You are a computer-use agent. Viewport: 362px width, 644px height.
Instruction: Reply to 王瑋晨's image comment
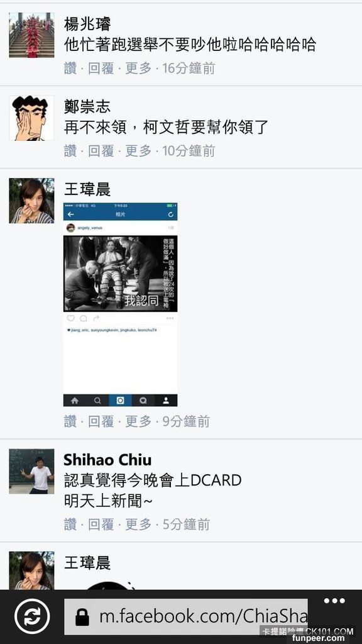click(101, 421)
